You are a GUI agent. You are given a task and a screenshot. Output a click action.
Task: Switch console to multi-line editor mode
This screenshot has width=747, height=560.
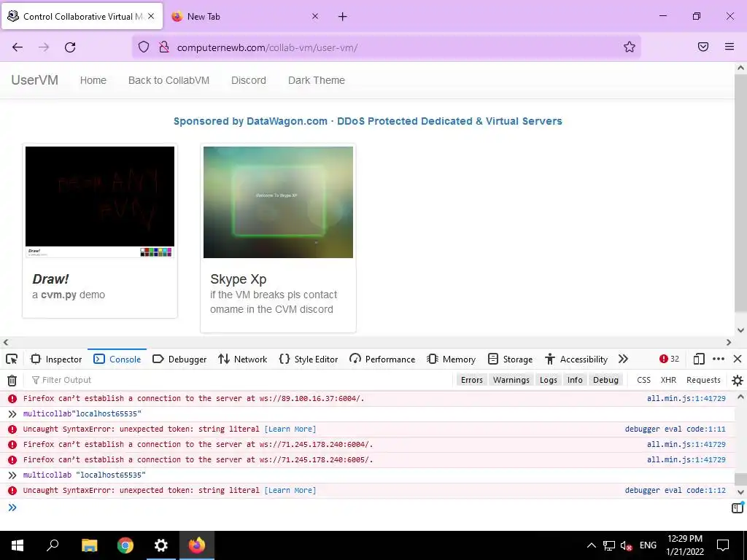click(737, 507)
